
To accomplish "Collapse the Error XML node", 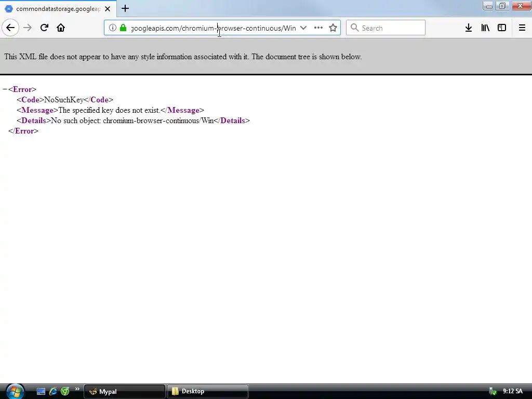I will point(5,89).
